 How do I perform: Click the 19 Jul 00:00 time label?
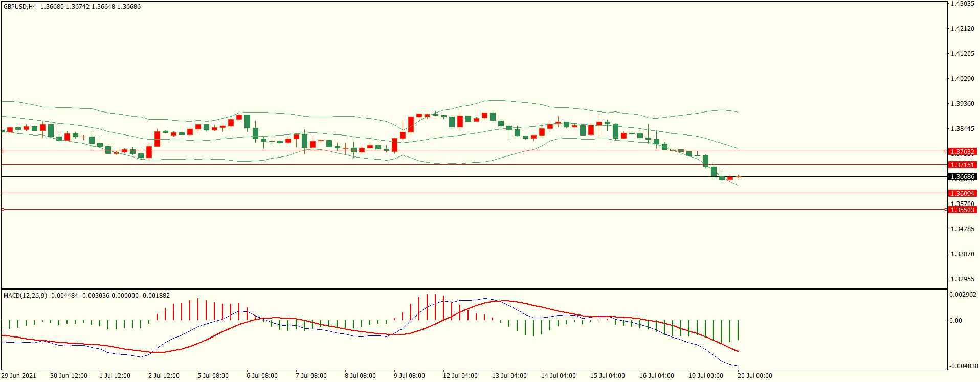click(x=706, y=376)
